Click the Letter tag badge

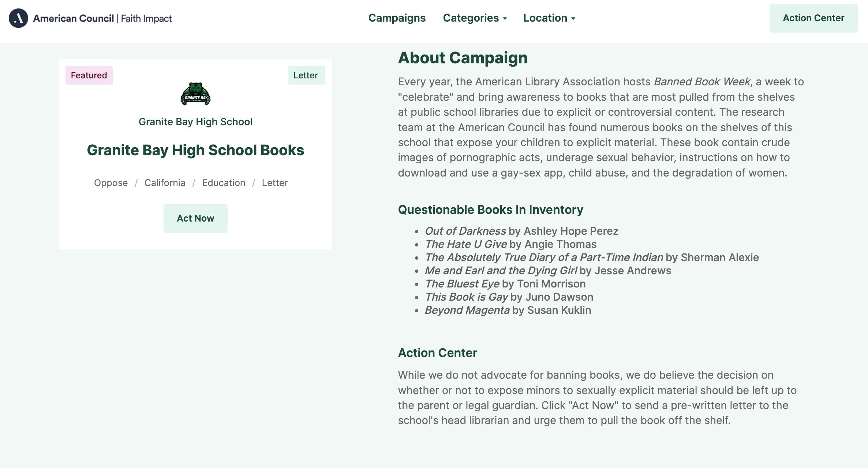click(306, 75)
